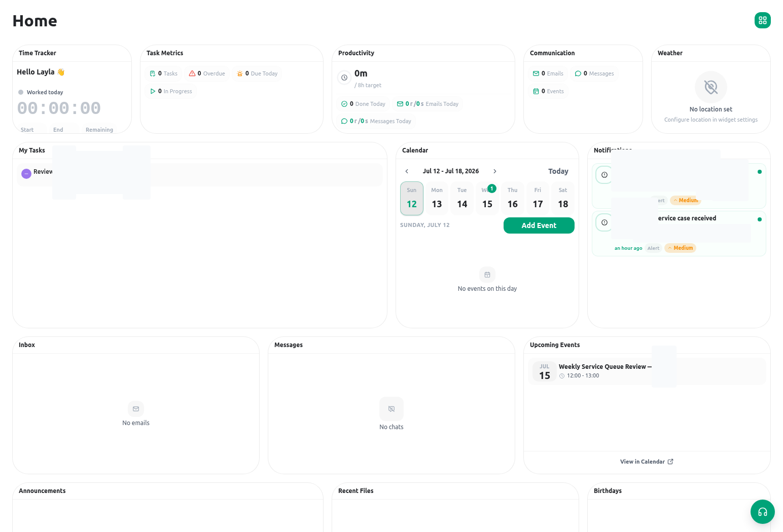Click the Medium badge on service case notification

[681, 248]
